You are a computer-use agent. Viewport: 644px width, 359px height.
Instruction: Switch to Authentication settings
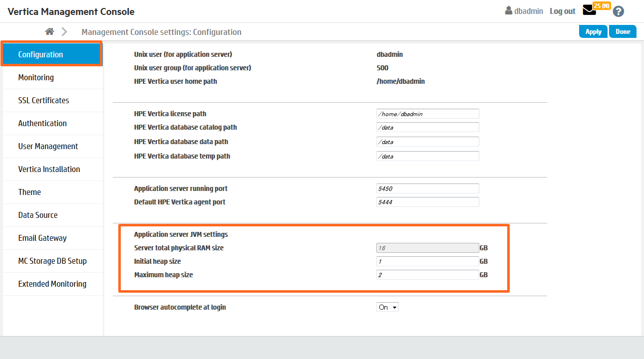[42, 123]
